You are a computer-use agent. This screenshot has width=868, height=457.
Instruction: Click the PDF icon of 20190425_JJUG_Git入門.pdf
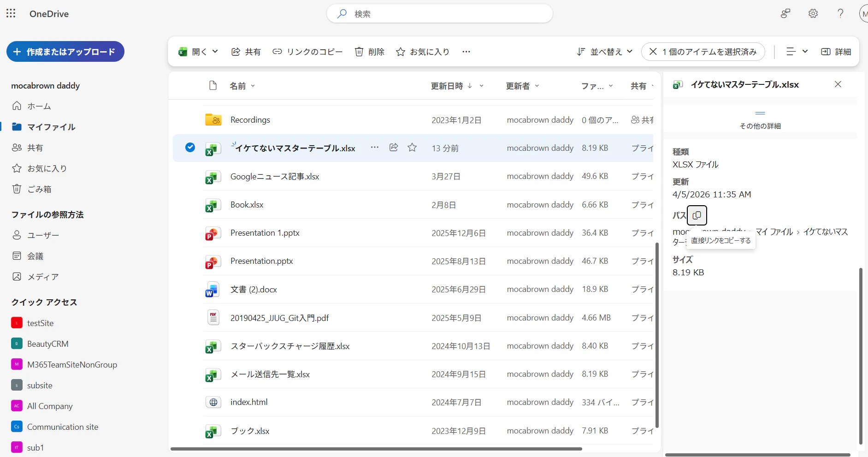(x=213, y=318)
